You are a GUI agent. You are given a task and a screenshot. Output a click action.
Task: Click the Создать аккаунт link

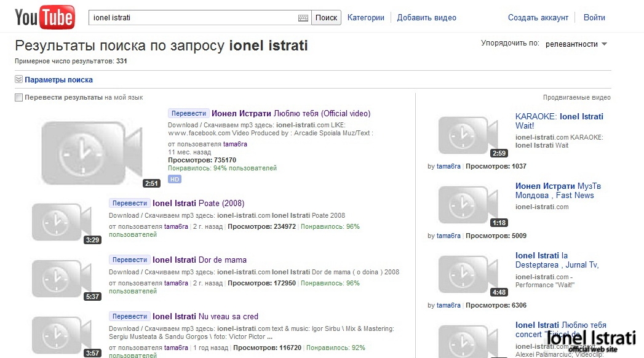tap(538, 18)
